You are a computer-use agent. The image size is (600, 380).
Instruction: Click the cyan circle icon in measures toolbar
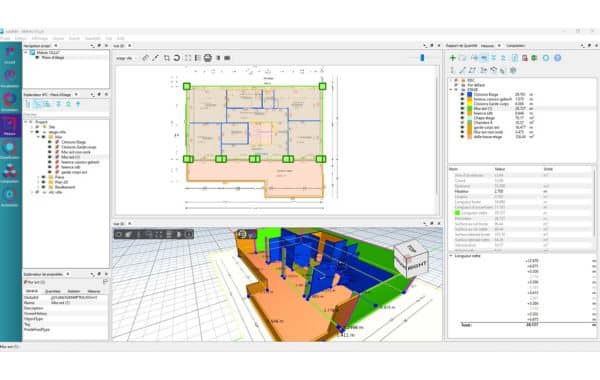click(x=546, y=58)
